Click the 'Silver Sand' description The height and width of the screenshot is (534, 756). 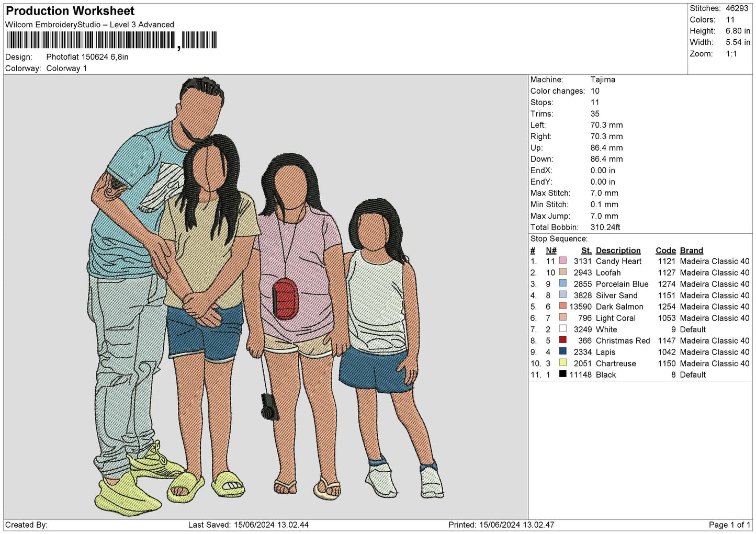[x=616, y=296]
